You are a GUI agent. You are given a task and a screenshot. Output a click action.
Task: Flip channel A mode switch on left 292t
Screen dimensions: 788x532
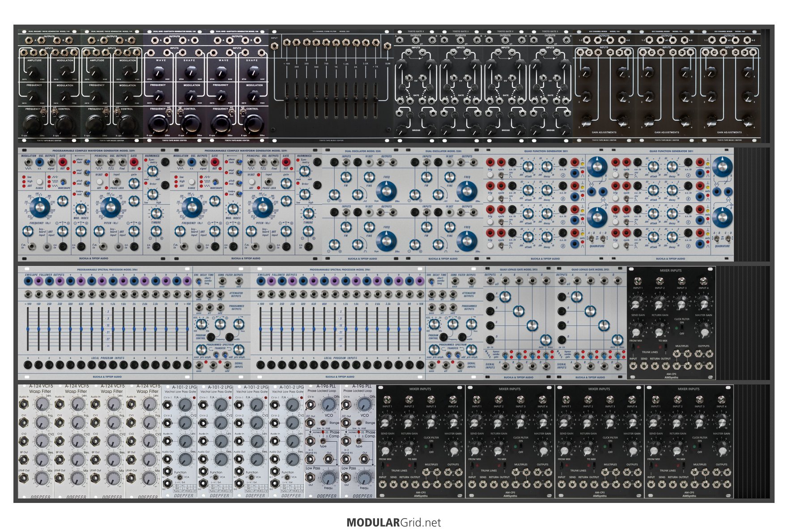coord(506,356)
